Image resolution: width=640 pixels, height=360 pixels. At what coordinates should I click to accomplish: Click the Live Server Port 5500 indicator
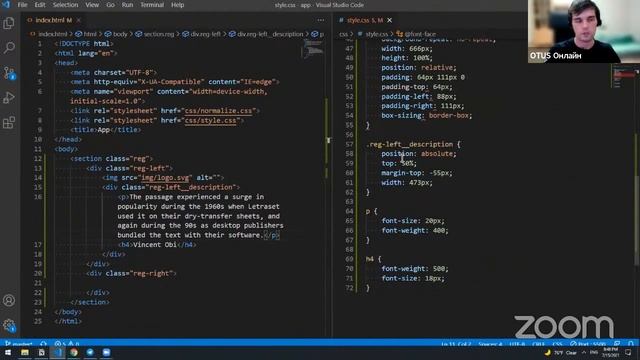tap(588, 344)
